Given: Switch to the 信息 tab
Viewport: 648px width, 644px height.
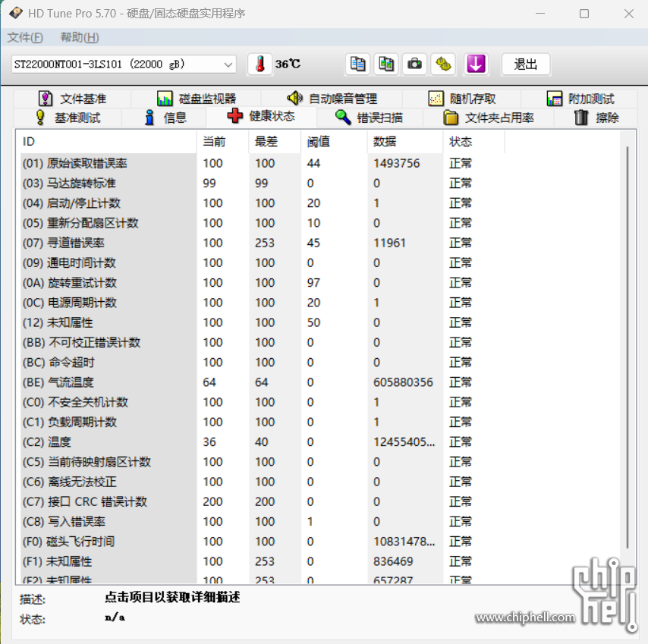Looking at the screenshot, I should tap(165, 118).
